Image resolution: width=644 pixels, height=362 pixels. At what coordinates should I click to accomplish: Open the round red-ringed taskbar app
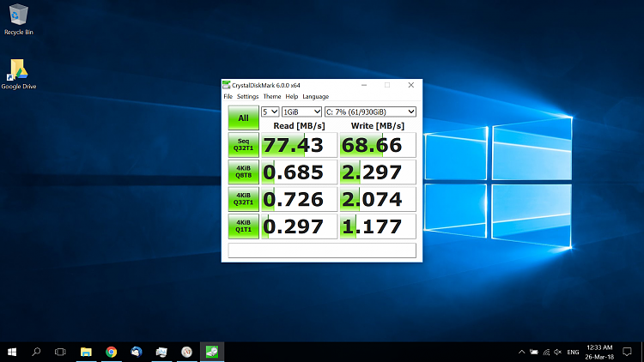tap(187, 352)
